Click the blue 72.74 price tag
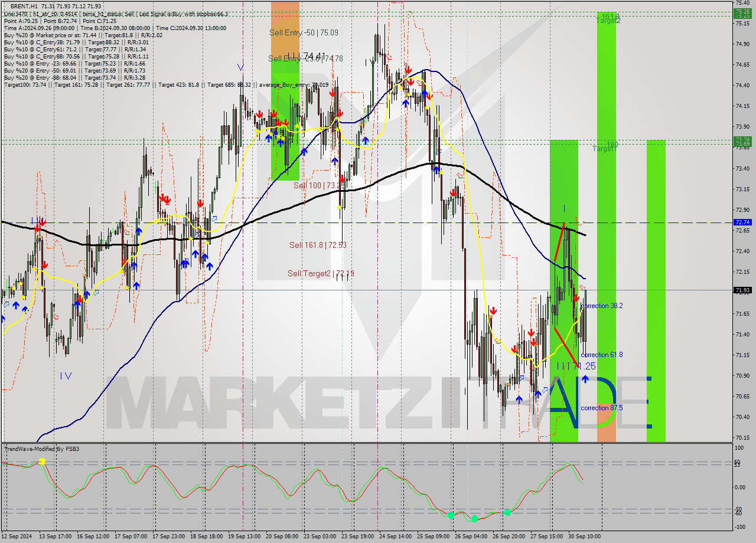This screenshot has width=756, height=543. (x=742, y=222)
